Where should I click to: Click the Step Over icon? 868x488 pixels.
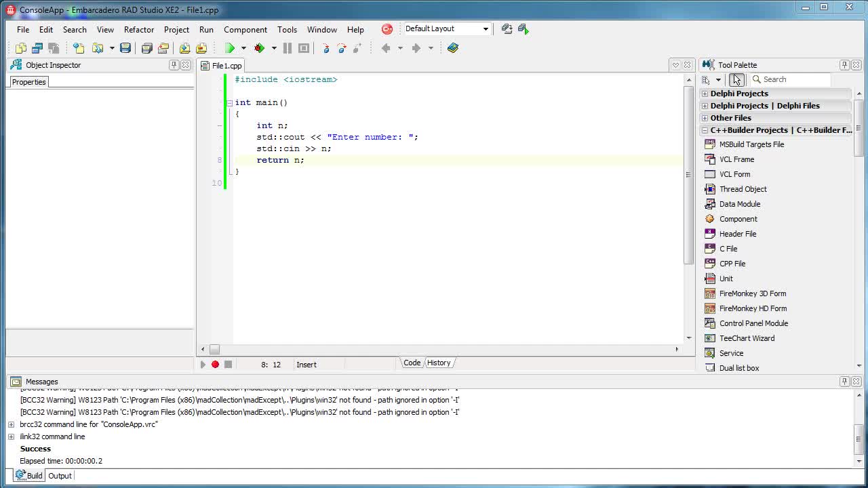click(x=341, y=48)
